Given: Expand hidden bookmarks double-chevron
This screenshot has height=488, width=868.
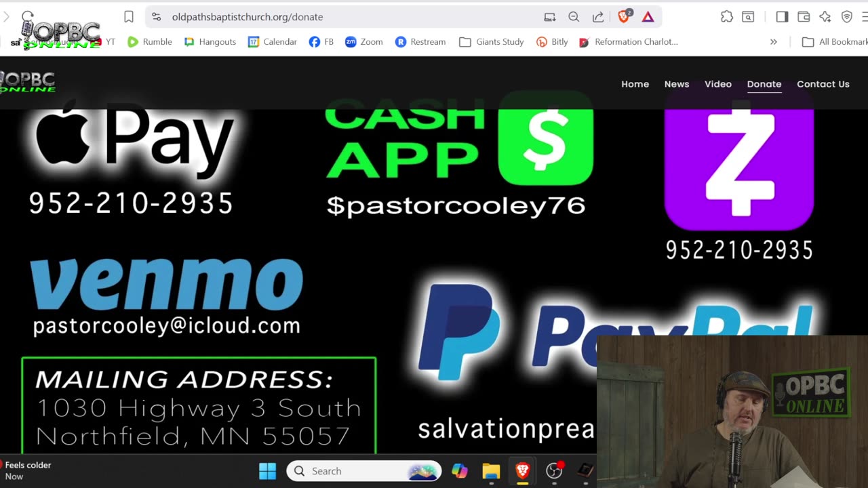Looking at the screenshot, I should 774,42.
